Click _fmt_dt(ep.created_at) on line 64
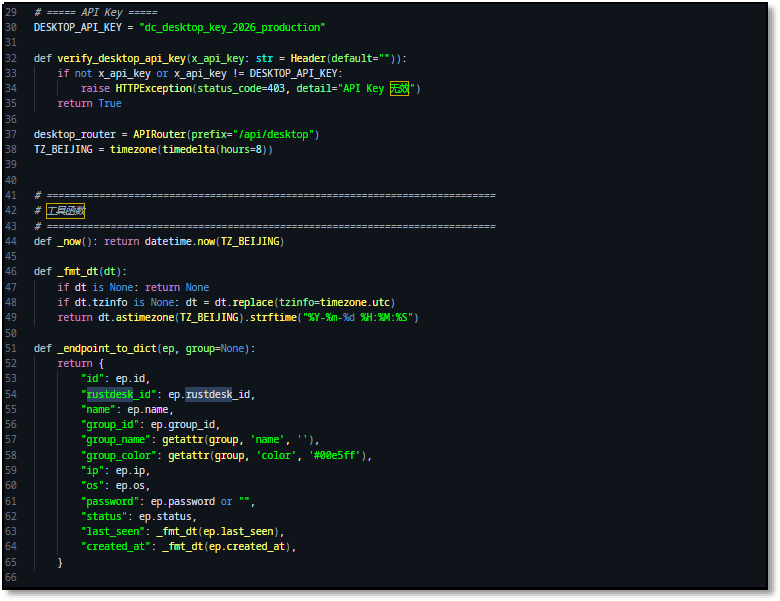The height and width of the screenshot is (601, 780). tap(226, 547)
